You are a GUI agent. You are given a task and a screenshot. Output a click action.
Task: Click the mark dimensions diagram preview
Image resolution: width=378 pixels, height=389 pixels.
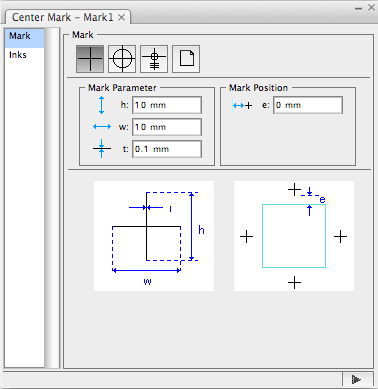coord(154,236)
